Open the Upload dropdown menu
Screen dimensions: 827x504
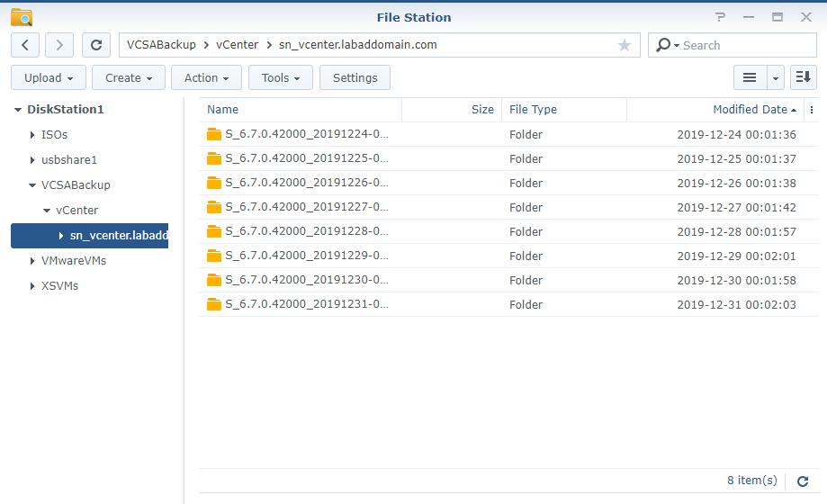(49, 78)
